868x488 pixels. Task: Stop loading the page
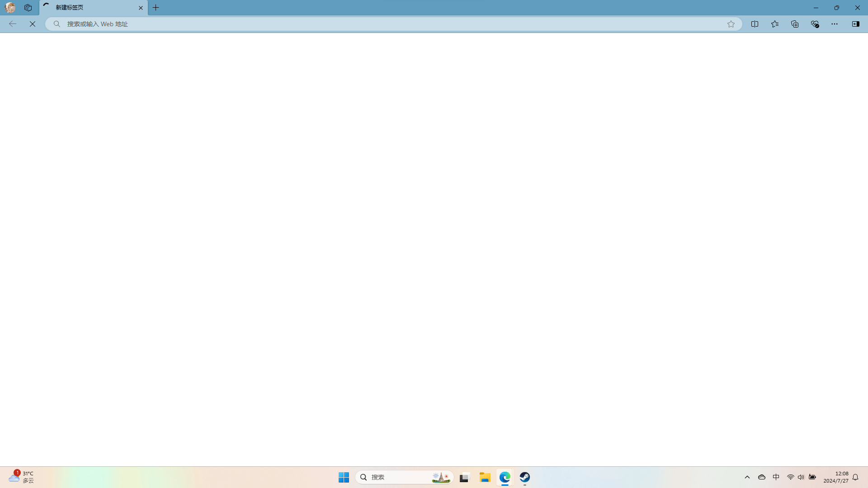pos(33,24)
